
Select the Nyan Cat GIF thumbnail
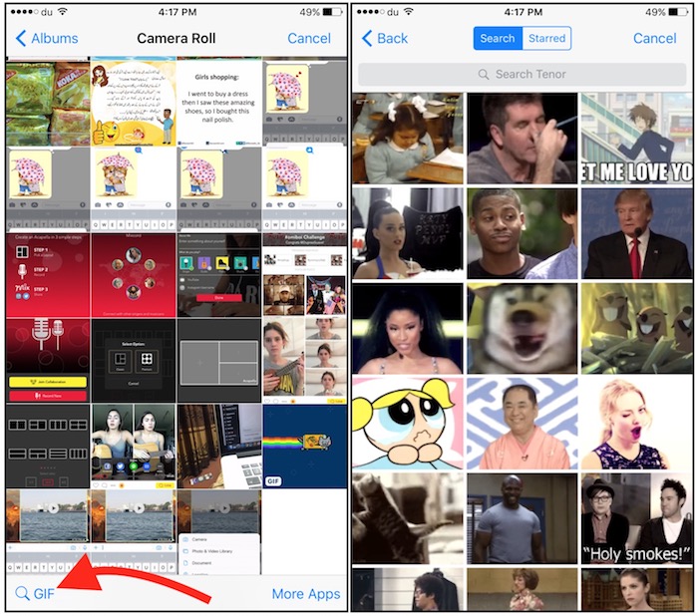[x=304, y=444]
